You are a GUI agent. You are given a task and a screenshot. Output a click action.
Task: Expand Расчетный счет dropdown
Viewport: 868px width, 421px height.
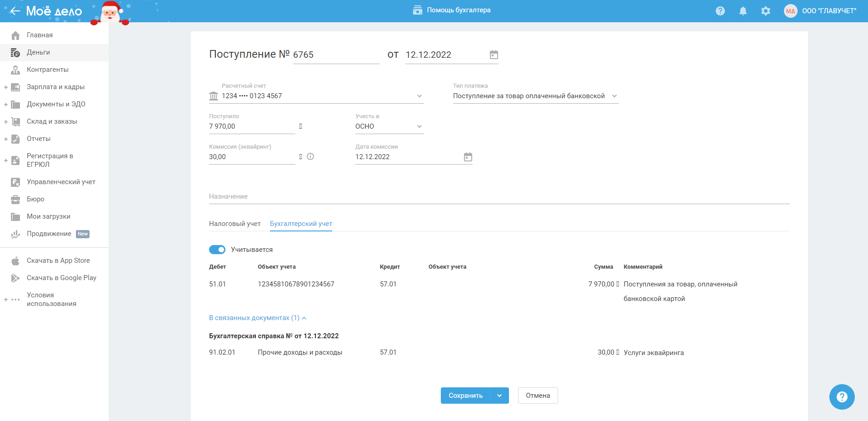(419, 96)
